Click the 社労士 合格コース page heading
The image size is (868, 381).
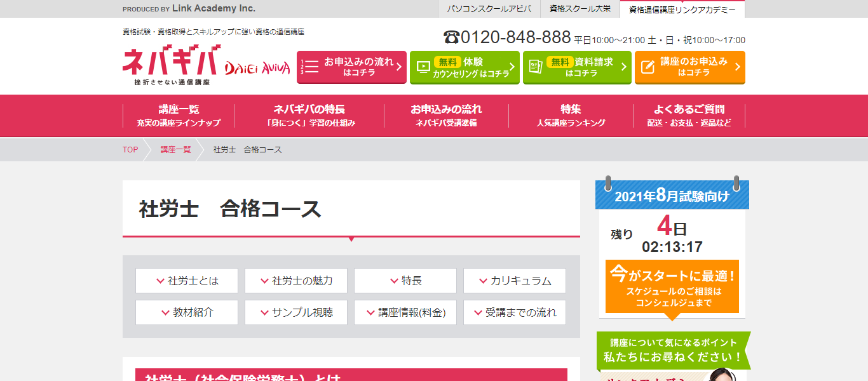231,209
